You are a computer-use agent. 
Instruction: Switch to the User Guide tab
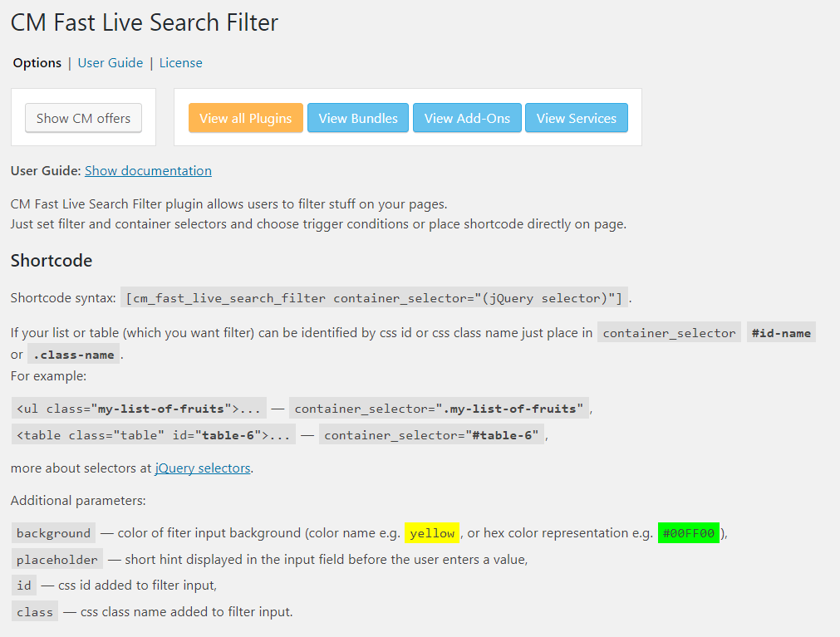click(110, 63)
